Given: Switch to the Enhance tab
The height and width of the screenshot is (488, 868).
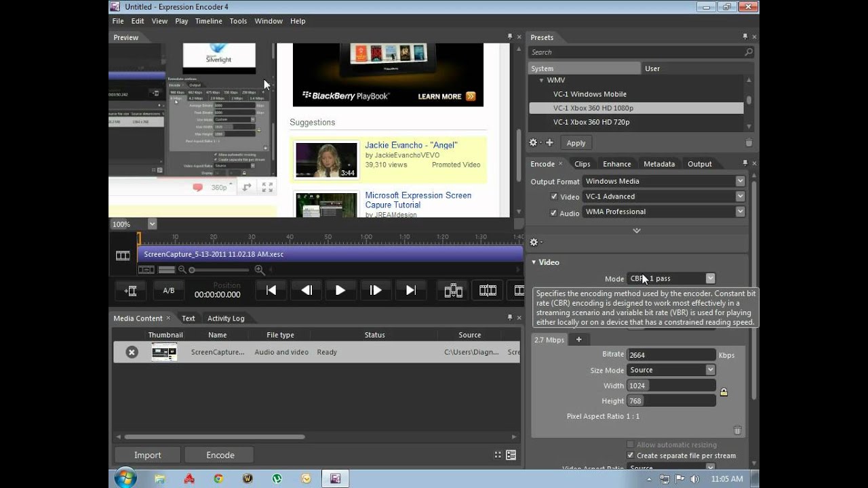Looking at the screenshot, I should pyautogui.click(x=617, y=164).
